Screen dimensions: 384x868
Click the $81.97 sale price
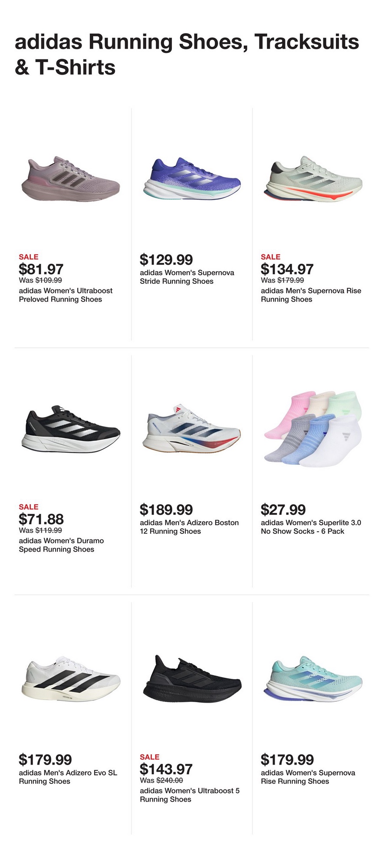pyautogui.click(x=41, y=269)
